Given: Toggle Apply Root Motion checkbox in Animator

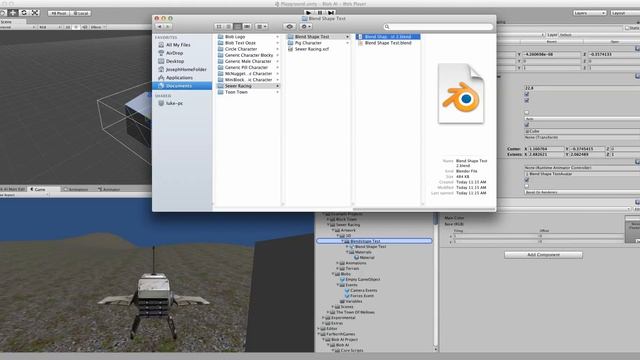Looking at the screenshot, I should (527, 180).
